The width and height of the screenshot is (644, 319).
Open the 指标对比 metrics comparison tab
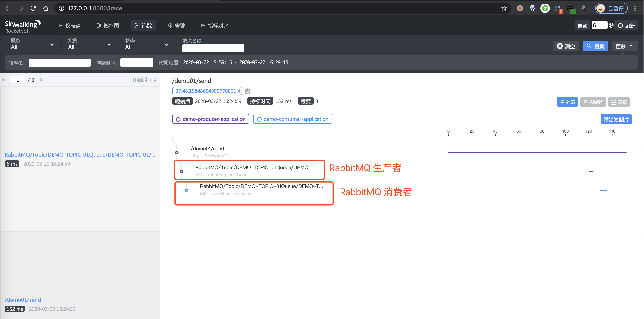pos(215,25)
